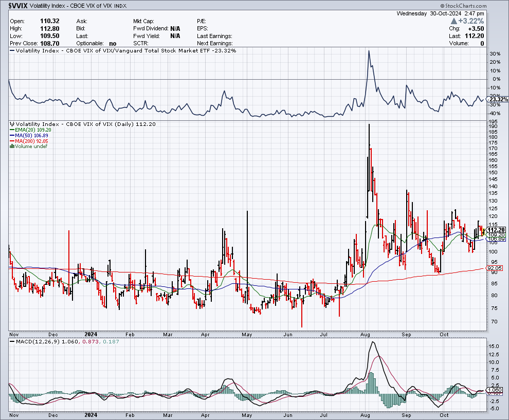The image size is (509, 420).
Task: Click the +3.22% percent change
Action: click(471, 21)
